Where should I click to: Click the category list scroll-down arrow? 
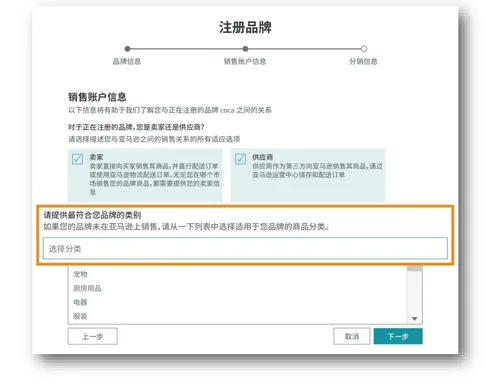[x=414, y=319]
